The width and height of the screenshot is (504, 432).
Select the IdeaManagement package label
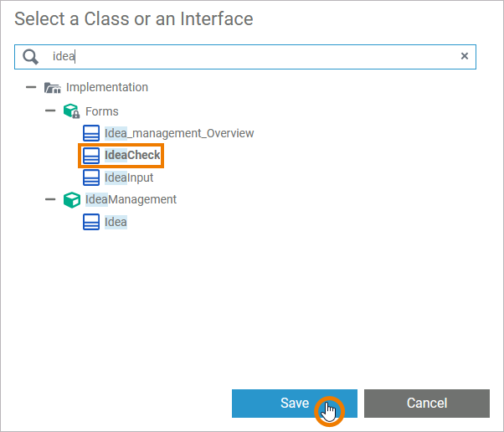[131, 200]
